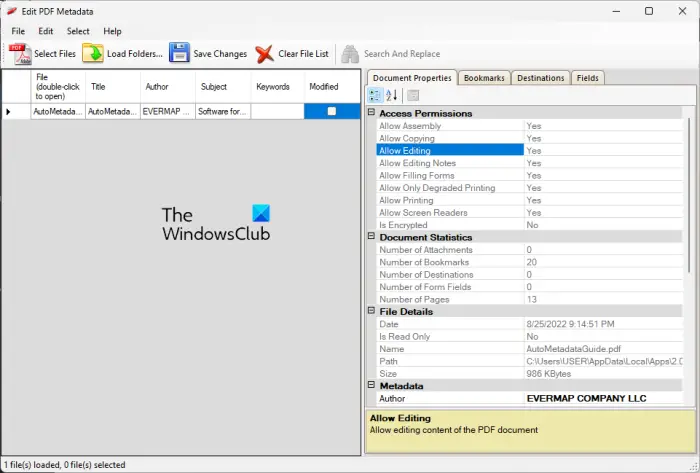Click the Save Changes floppy disk icon
Image resolution: width=700 pixels, height=473 pixels.
(x=179, y=54)
